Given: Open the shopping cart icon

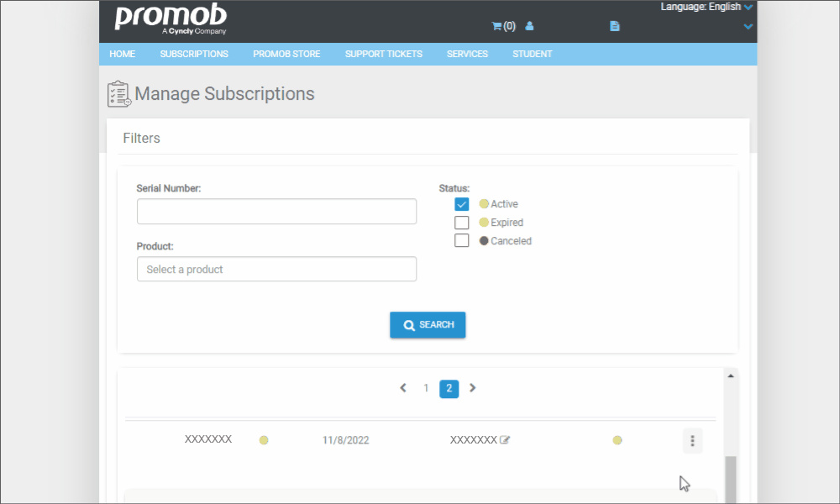Looking at the screenshot, I should (x=496, y=26).
